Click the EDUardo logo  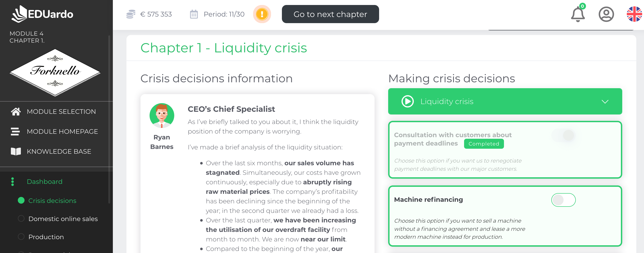coord(43,14)
